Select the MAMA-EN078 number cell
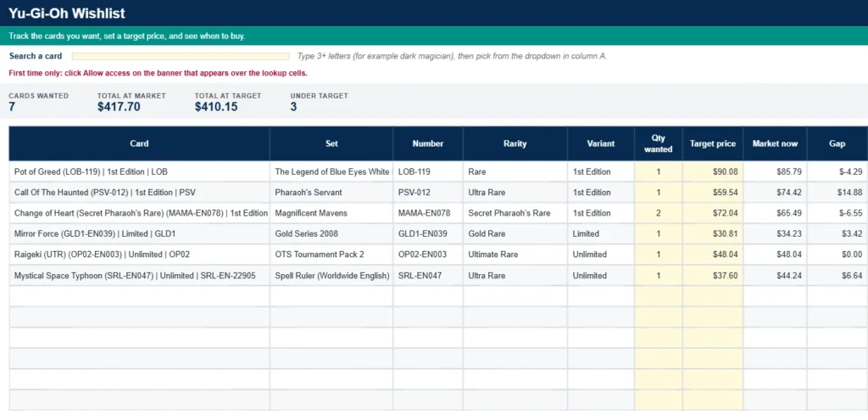 pos(428,213)
